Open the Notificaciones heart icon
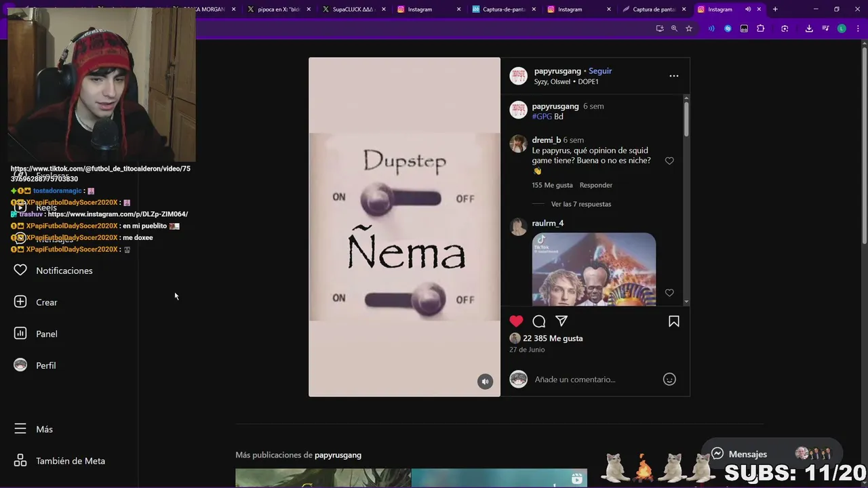Screen dimensions: 868x488 [x=20, y=270]
